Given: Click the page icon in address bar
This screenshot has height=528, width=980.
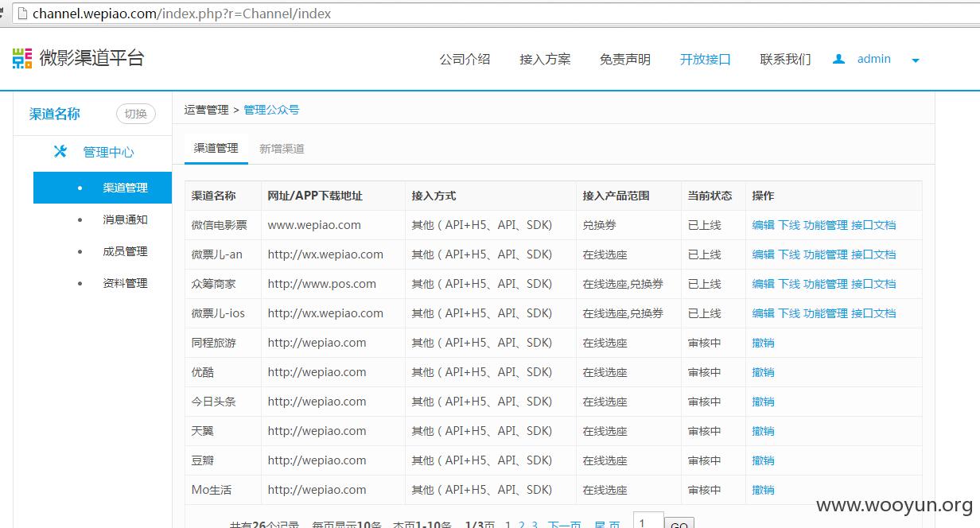Looking at the screenshot, I should coord(21,14).
